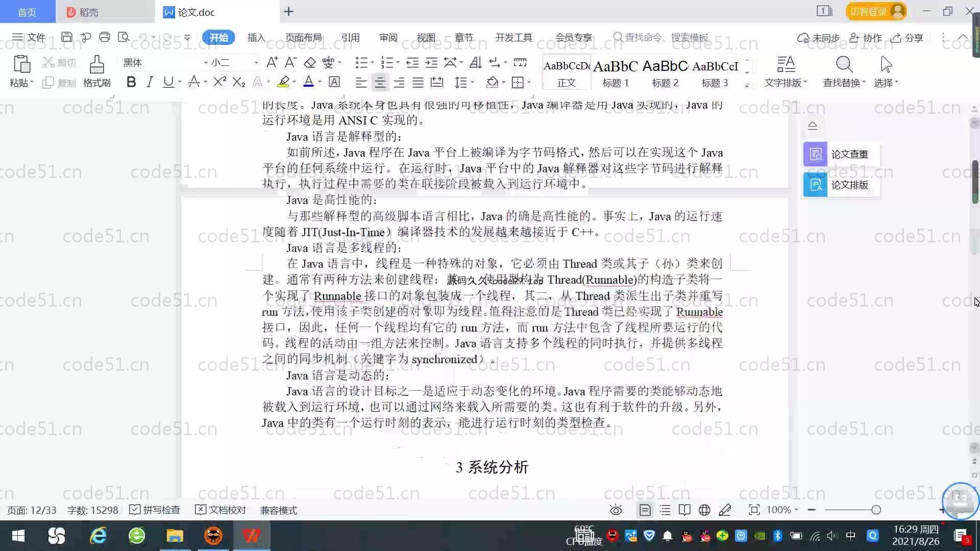Decrease paragraph indent
Image resolution: width=980 pixels, height=551 pixels.
click(412, 62)
